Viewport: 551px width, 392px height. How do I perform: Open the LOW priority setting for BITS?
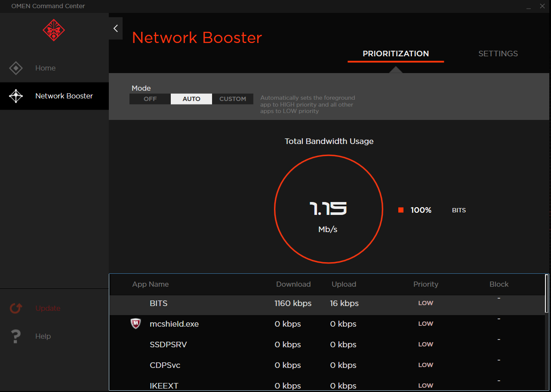[x=425, y=303]
